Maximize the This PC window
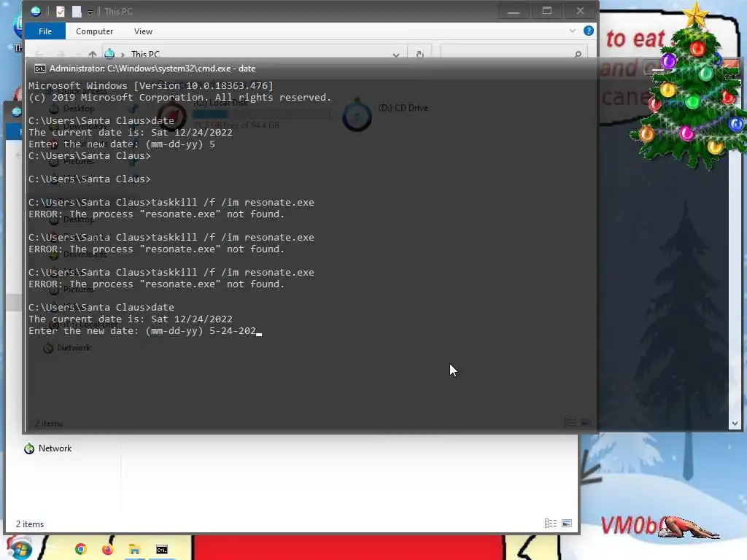Image resolution: width=747 pixels, height=560 pixels. [547, 11]
